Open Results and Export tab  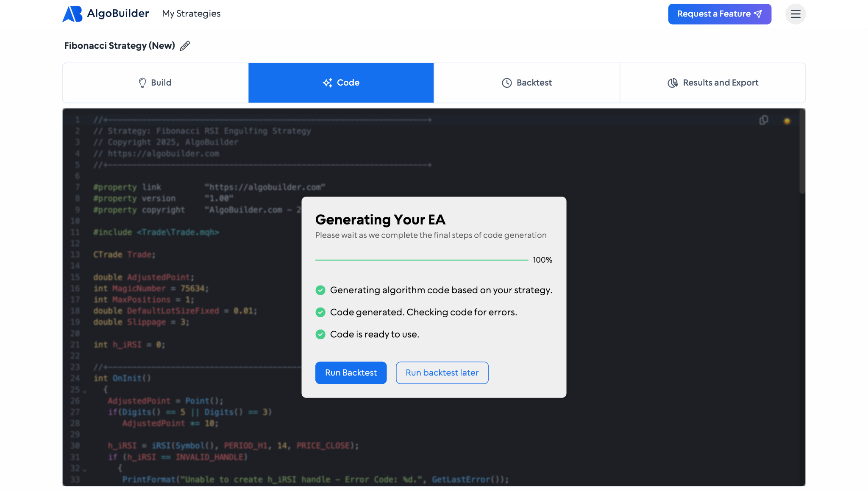(712, 83)
